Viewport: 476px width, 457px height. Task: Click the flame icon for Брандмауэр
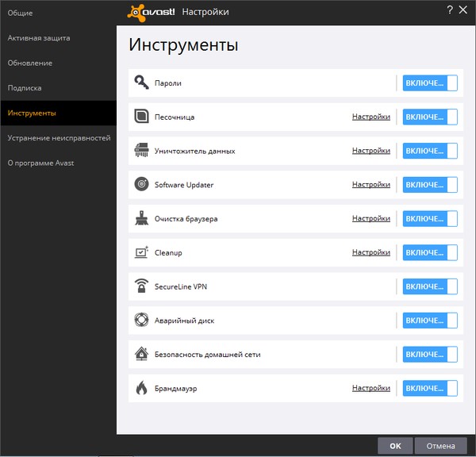[x=141, y=388]
